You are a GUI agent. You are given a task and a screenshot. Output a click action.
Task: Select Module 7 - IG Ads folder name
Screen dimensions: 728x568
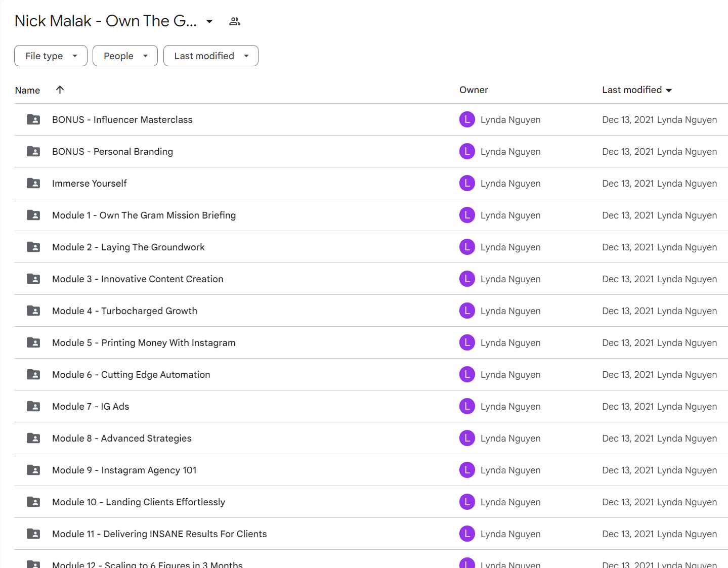click(x=91, y=406)
